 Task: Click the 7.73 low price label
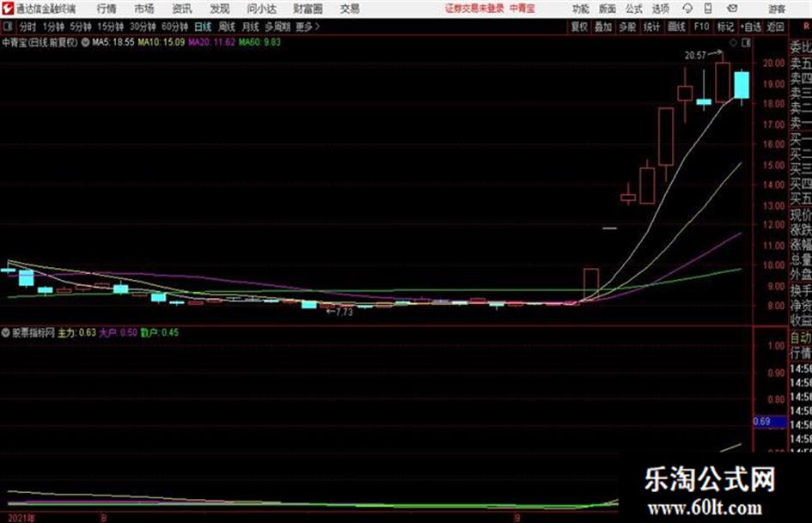tap(344, 312)
